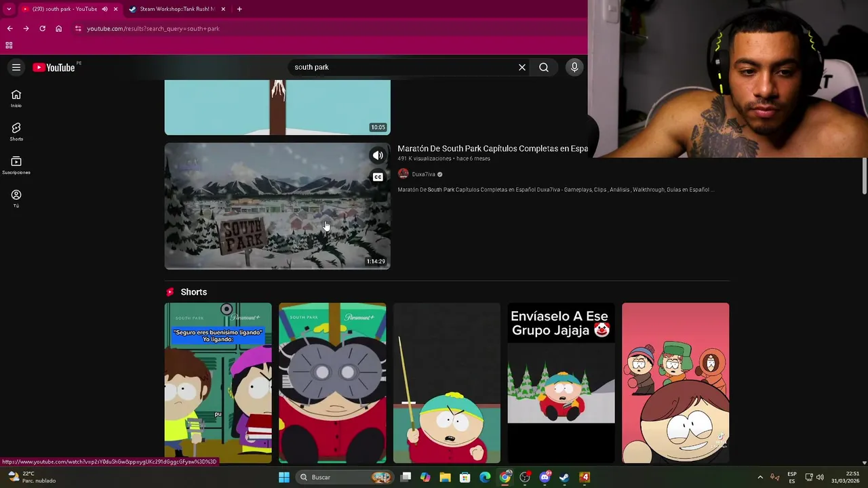Screen dimensions: 868x488
Task: Open Task View on the taskbar
Action: pyautogui.click(x=406, y=477)
